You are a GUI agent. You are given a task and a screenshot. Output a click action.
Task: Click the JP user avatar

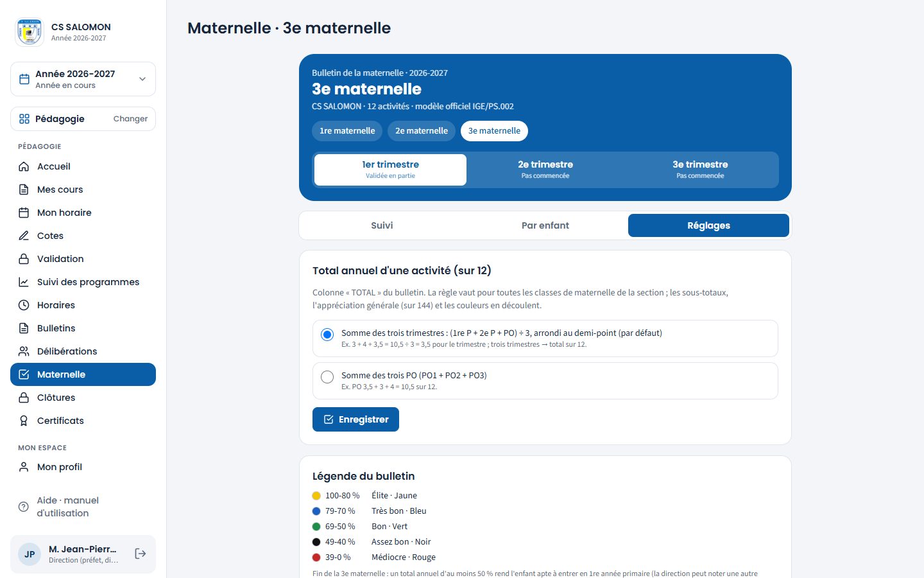tap(30, 554)
